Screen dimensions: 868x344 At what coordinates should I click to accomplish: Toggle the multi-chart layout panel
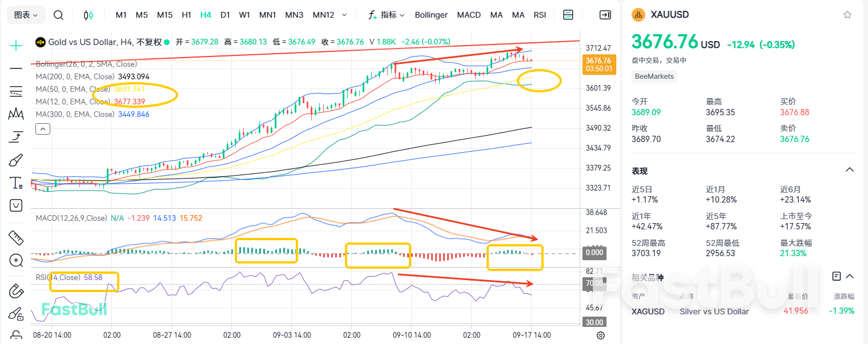point(568,15)
